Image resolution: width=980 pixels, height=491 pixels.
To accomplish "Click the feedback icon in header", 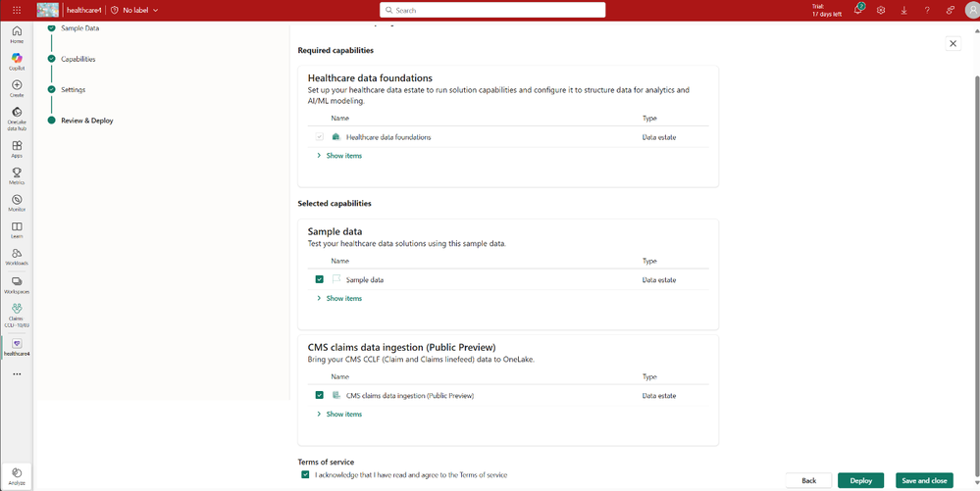I will 950,10.
